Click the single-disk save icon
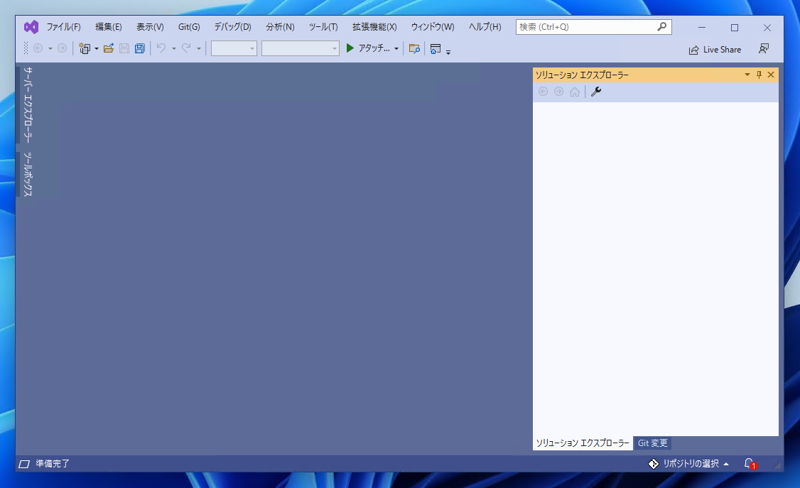 [x=124, y=48]
